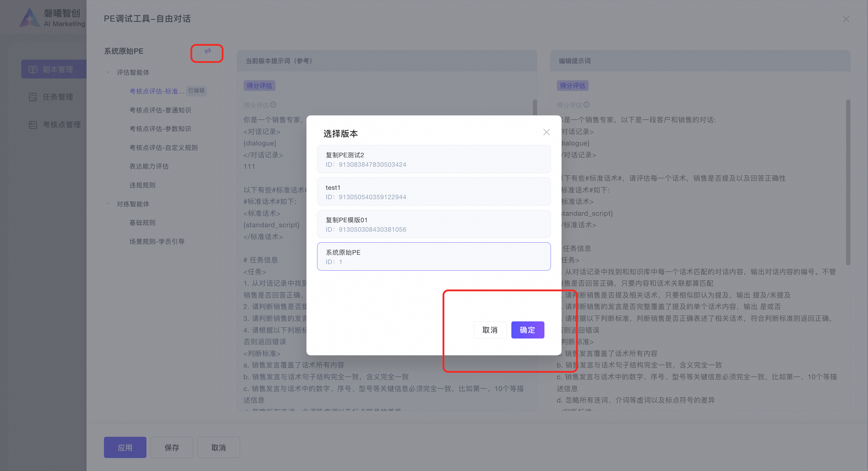This screenshot has height=471, width=868.
Task: Close the 选择版本 dialog with X
Action: click(x=546, y=133)
